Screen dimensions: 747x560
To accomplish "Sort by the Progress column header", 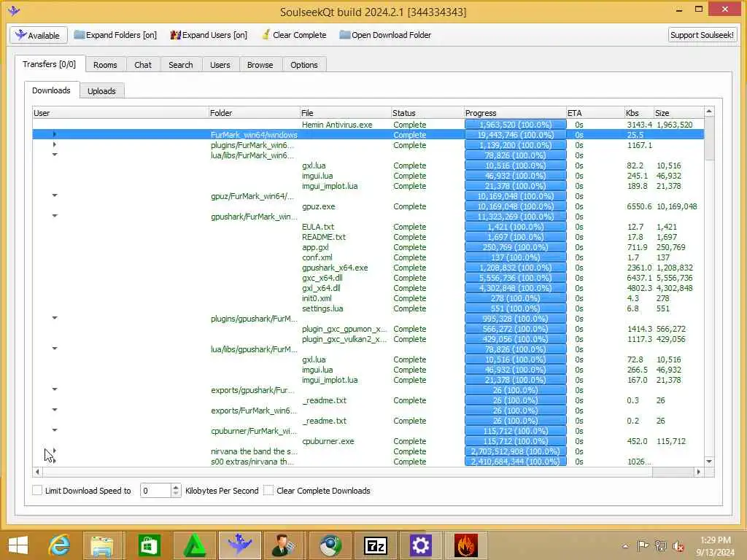I will (x=515, y=113).
